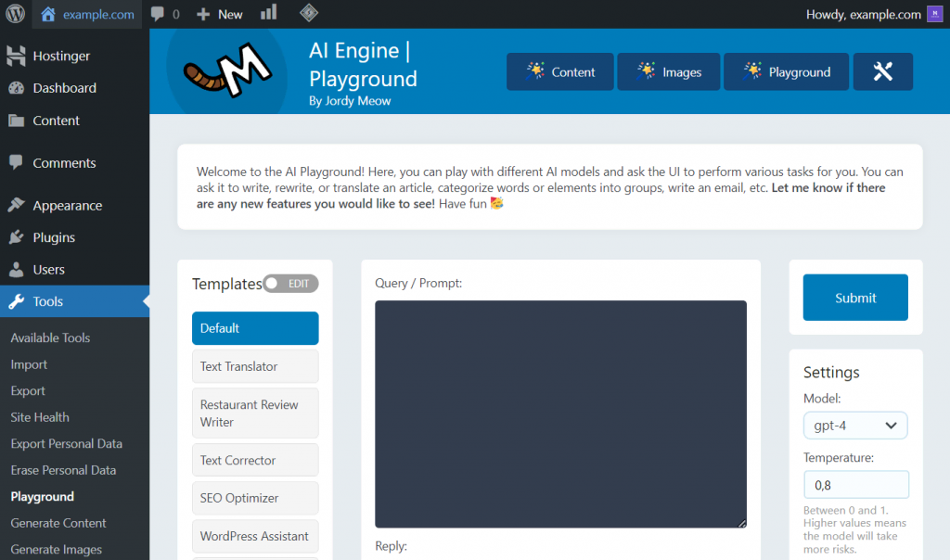This screenshot has width=950, height=560.
Task: Switch to the Images view in the header
Action: 668,71
